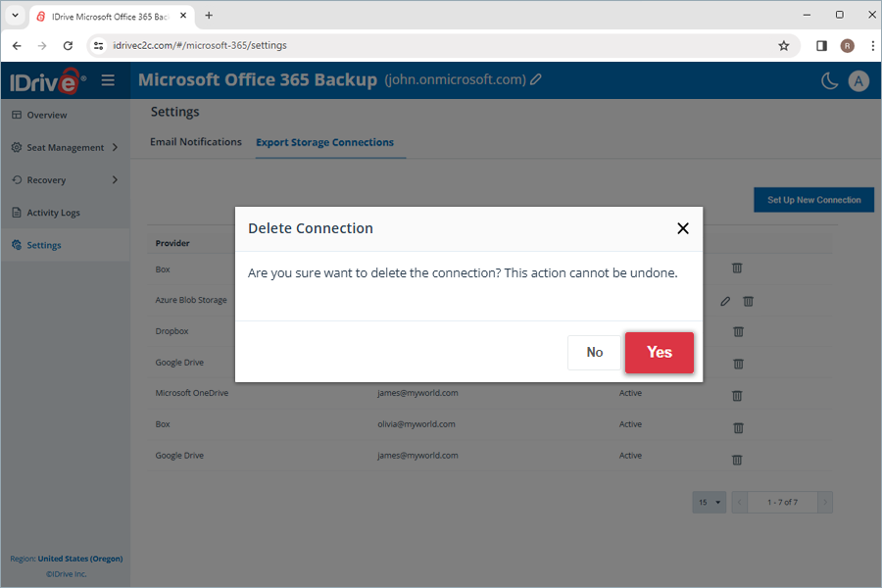Edit the Azure Blob Storage connection pencil icon
Viewport: 882px width, 588px height.
(x=724, y=301)
